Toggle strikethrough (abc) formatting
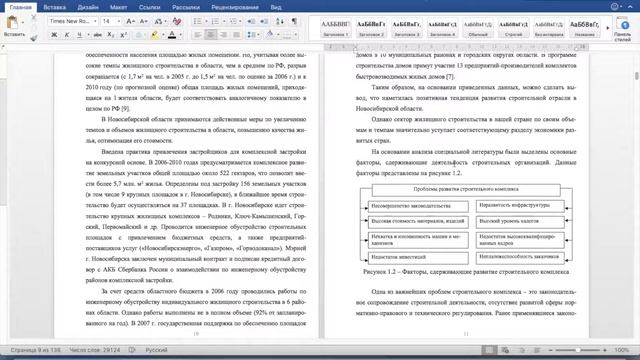 (x=98, y=35)
